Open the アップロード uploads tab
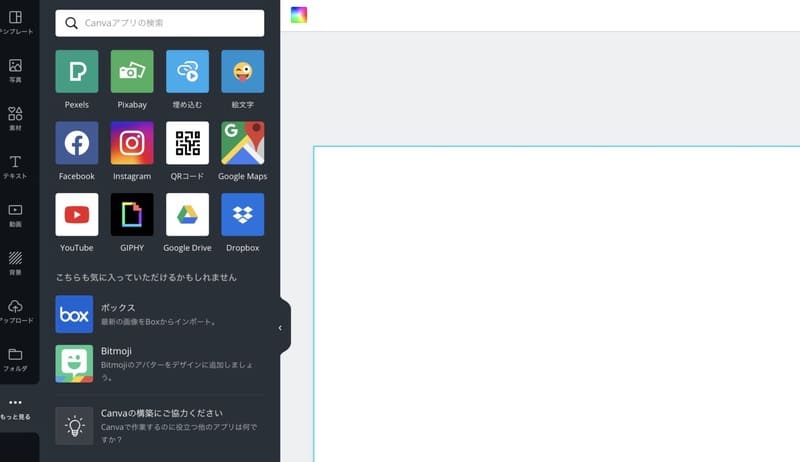The width and height of the screenshot is (800, 462). tap(15, 311)
